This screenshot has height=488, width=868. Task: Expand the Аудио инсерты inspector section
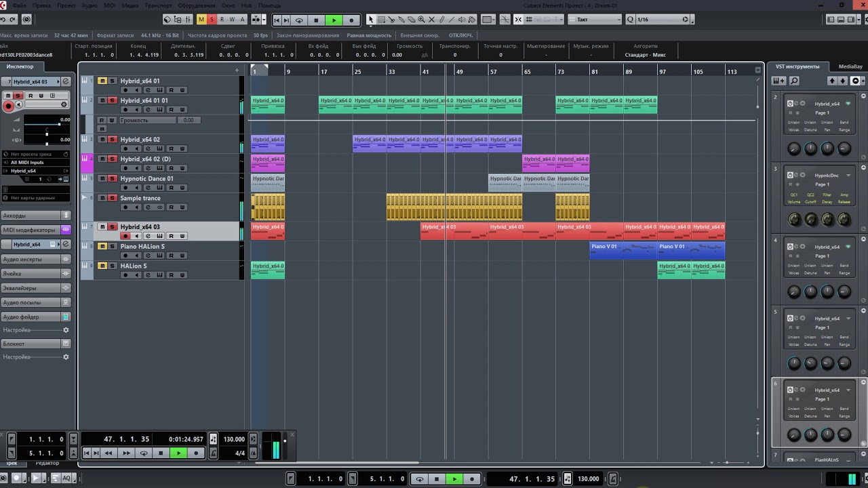click(x=35, y=259)
